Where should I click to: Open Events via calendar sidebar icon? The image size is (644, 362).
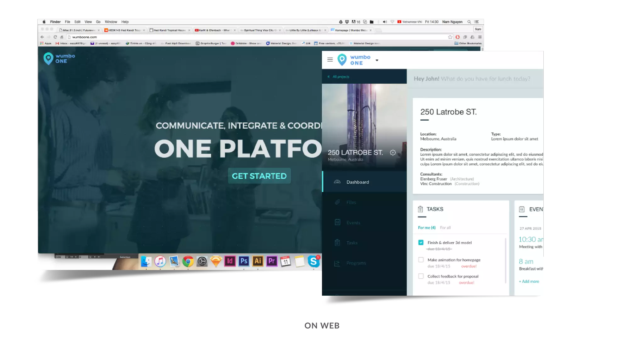tap(337, 222)
